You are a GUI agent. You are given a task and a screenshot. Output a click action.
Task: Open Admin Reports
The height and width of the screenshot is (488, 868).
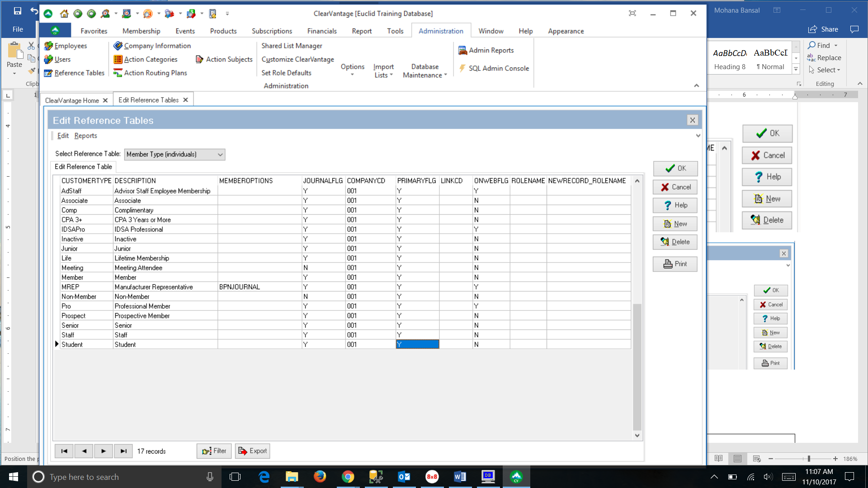tap(486, 50)
